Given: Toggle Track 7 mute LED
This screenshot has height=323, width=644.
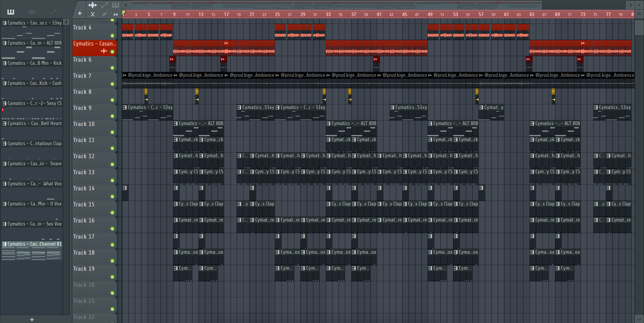Looking at the screenshot, I should tap(112, 84).
